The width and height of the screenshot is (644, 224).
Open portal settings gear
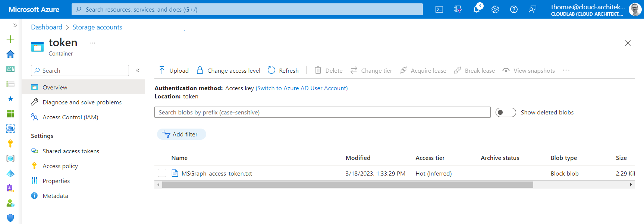click(x=495, y=9)
